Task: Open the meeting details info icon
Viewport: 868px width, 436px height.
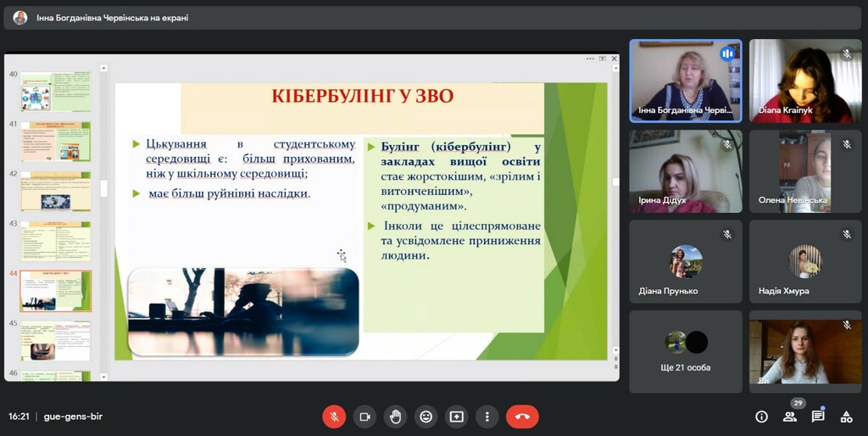Action: [x=761, y=416]
